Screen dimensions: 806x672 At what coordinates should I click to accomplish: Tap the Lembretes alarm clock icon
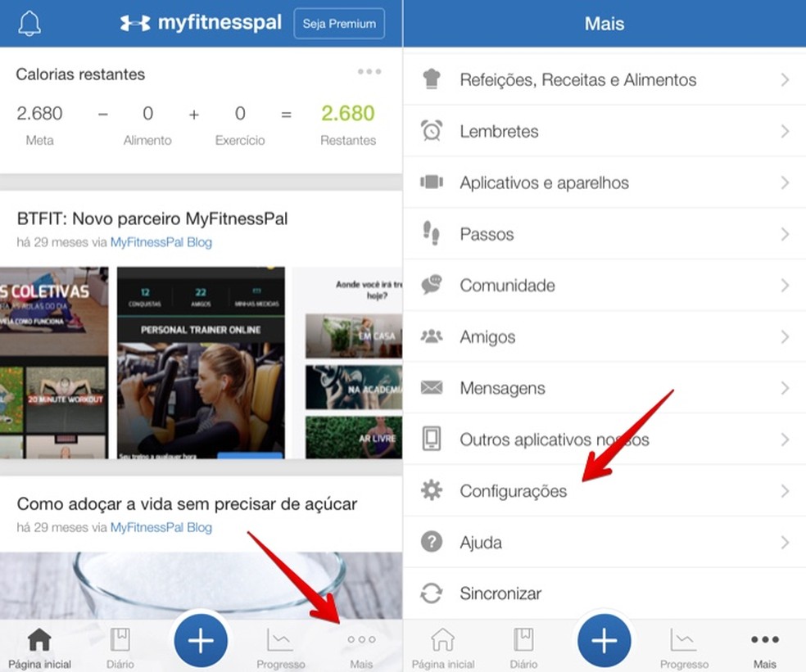(x=432, y=131)
